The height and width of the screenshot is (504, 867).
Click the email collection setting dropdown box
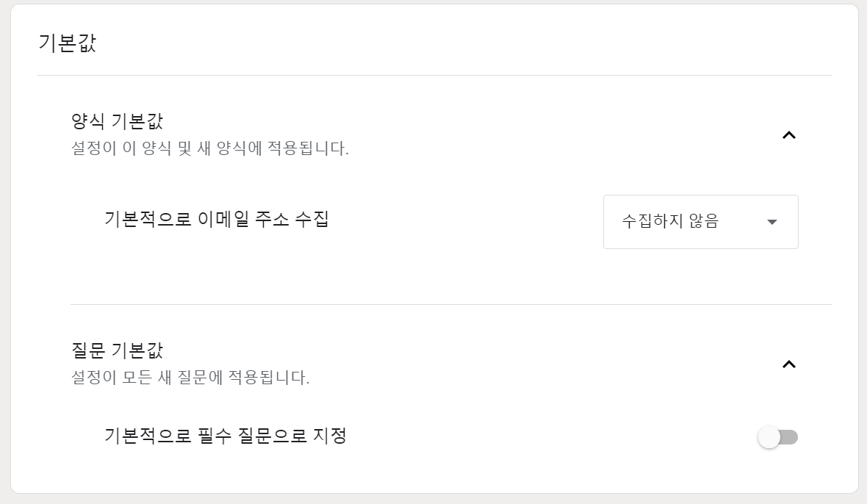(x=700, y=222)
